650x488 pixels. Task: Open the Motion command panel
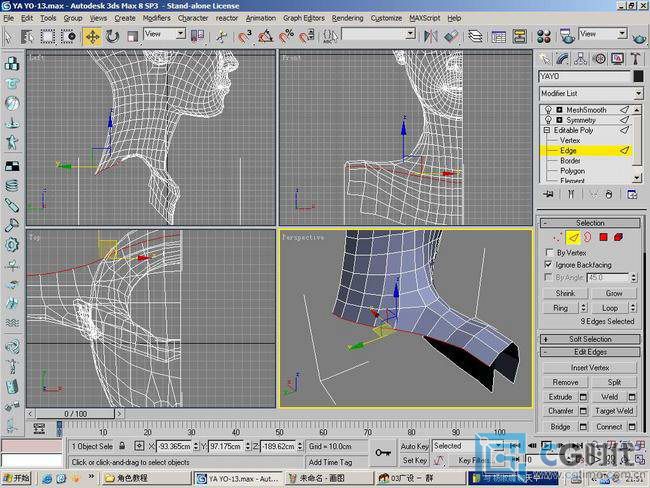coord(599,59)
